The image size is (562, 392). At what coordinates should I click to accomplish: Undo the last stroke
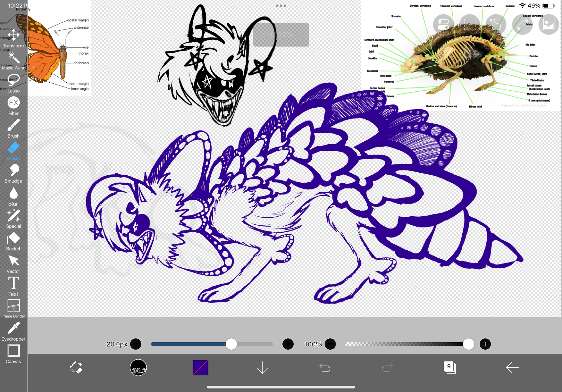[x=325, y=367]
